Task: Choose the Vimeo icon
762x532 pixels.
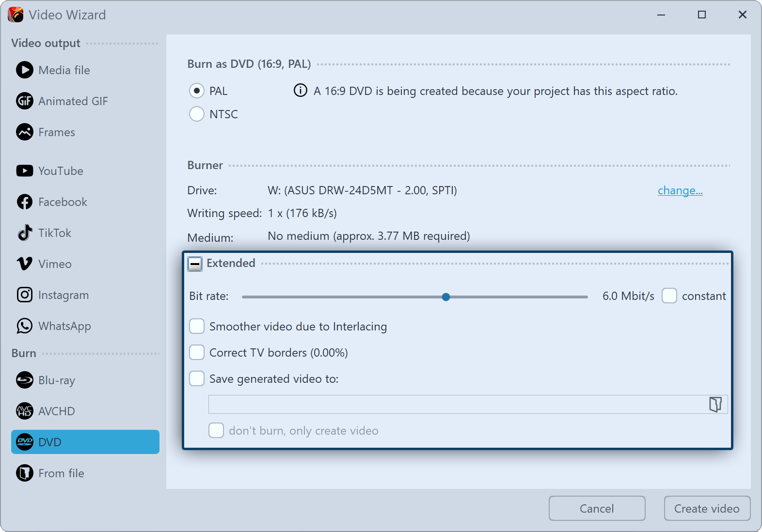Action: (25, 264)
